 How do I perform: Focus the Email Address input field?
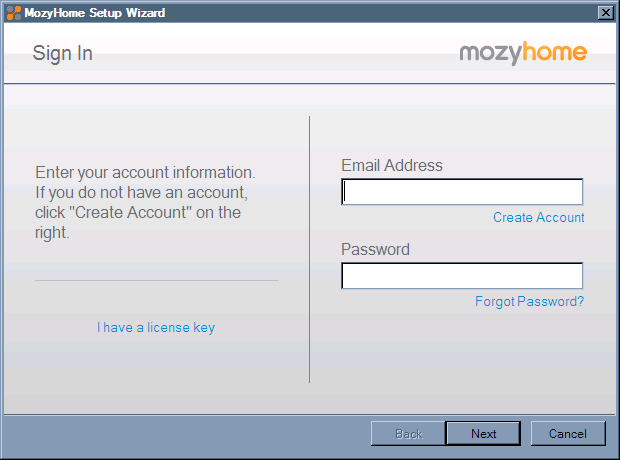coord(462,192)
